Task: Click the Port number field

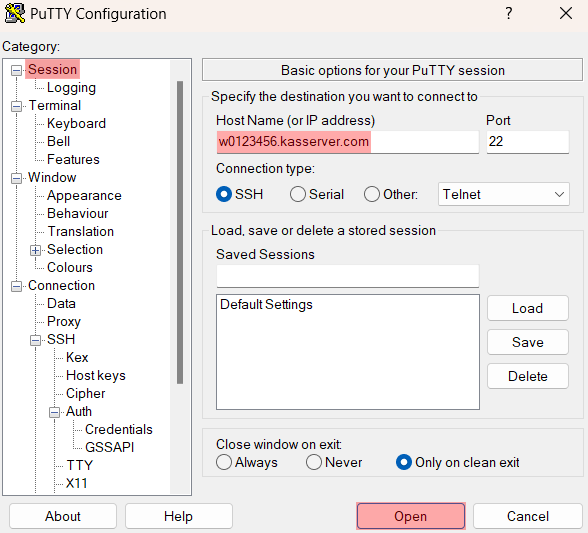Action: pos(528,142)
